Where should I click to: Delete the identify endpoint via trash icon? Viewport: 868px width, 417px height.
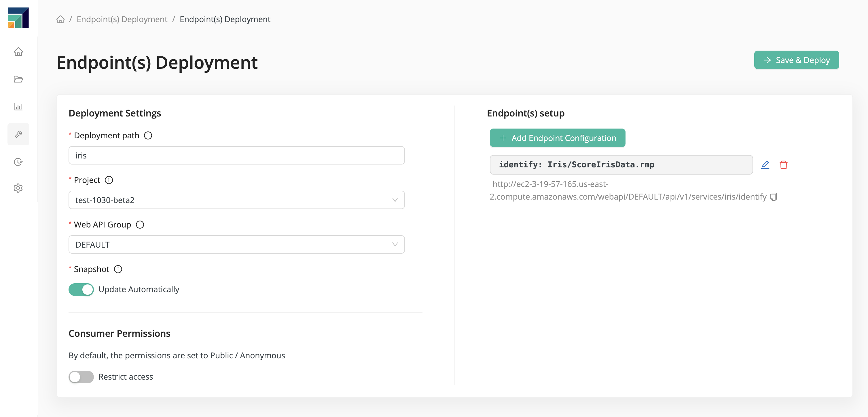783,164
